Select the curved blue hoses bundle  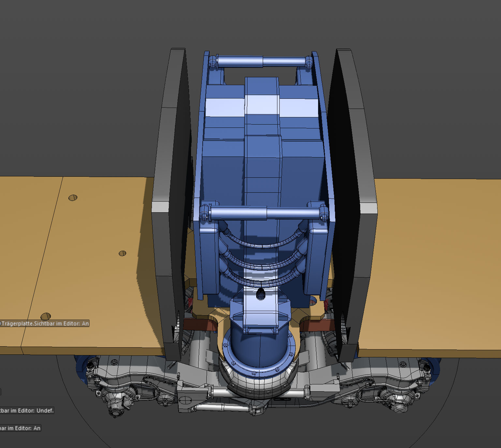click(262, 258)
